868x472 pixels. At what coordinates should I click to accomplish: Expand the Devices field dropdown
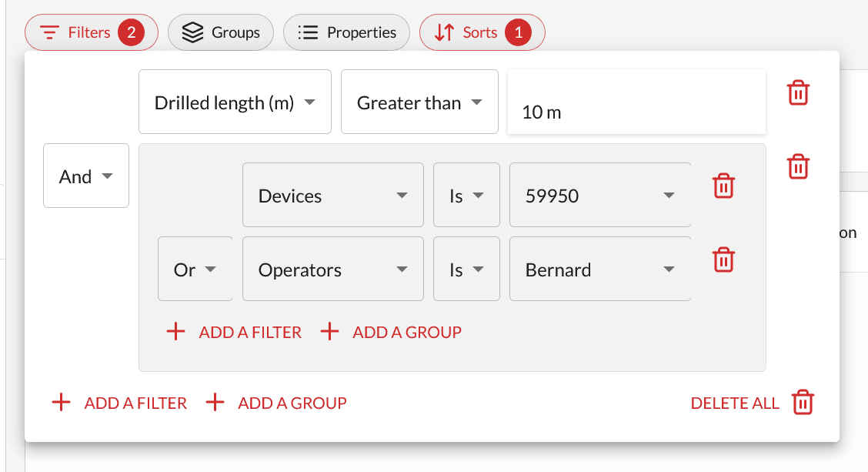(332, 196)
